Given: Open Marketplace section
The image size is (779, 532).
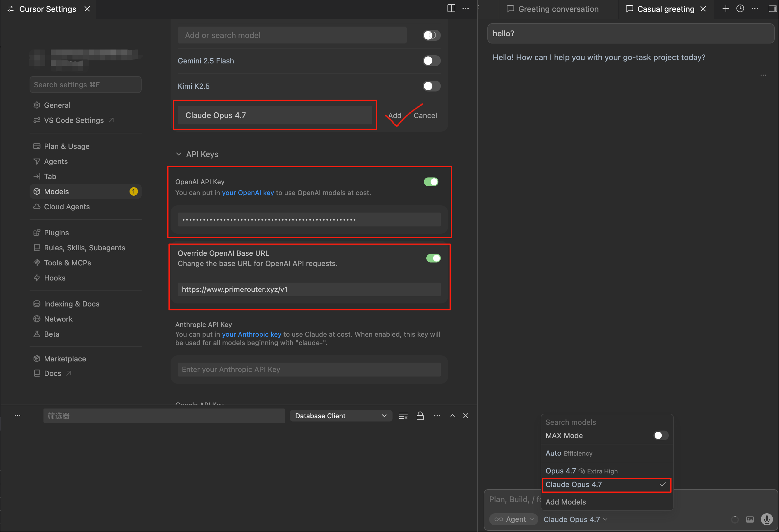Looking at the screenshot, I should pyautogui.click(x=85, y=359).
